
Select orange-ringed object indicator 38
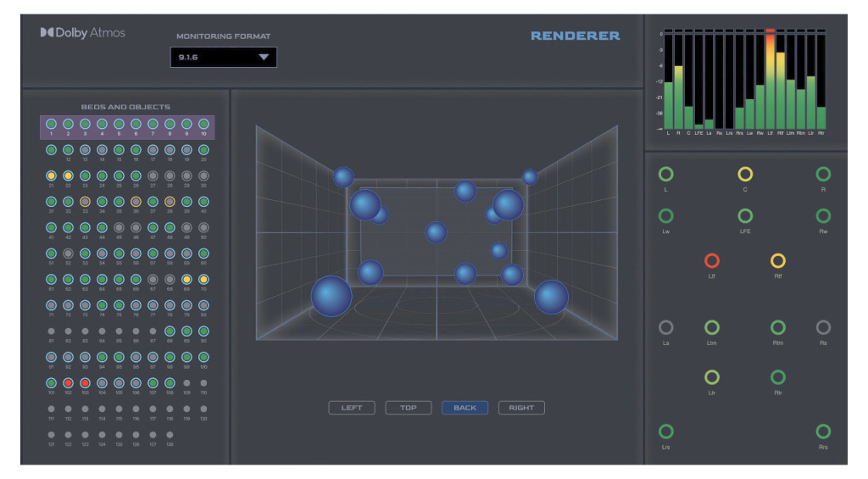[x=170, y=202]
